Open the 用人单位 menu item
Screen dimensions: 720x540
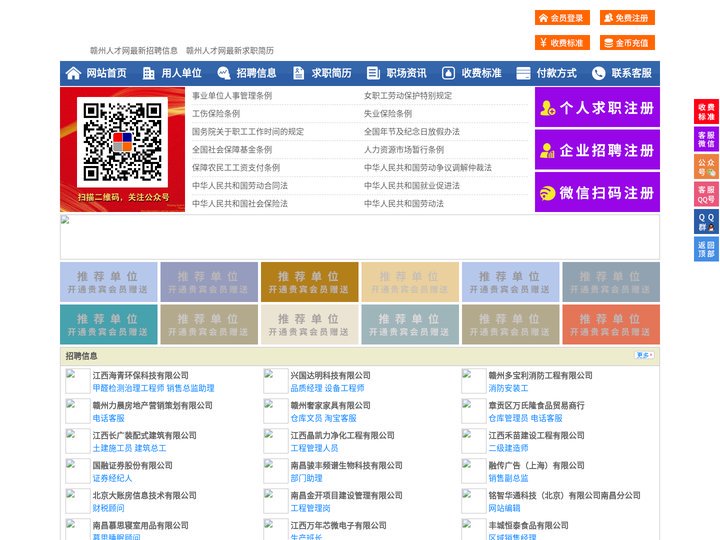click(x=181, y=73)
